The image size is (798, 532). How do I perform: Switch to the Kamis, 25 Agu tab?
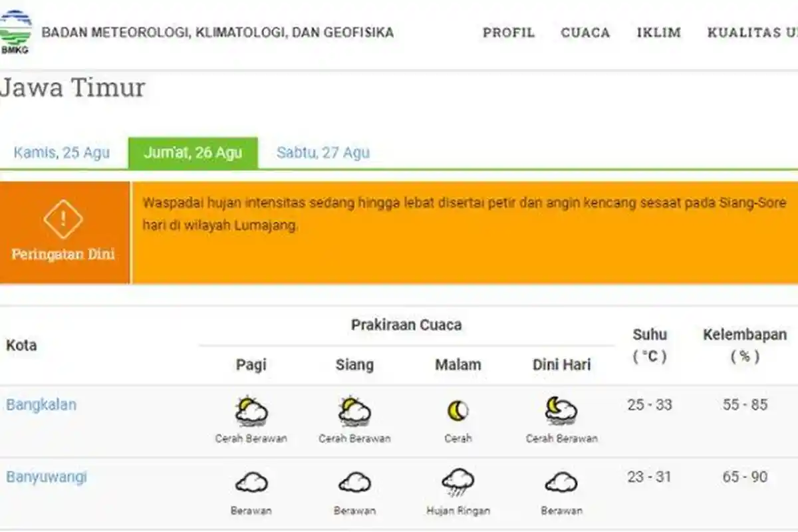63,152
